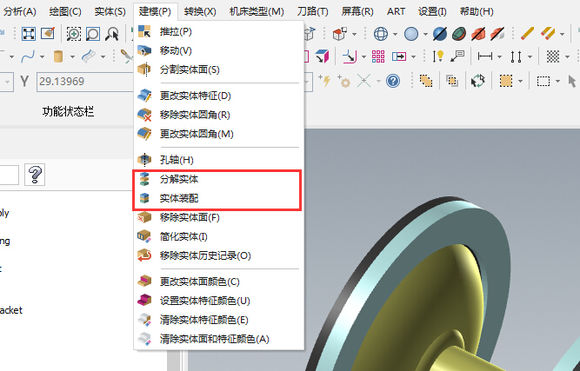Click the zoom-to-selection magnifier with cursor icon
This screenshot has width=580, height=371.
pyautogui.click(x=112, y=34)
